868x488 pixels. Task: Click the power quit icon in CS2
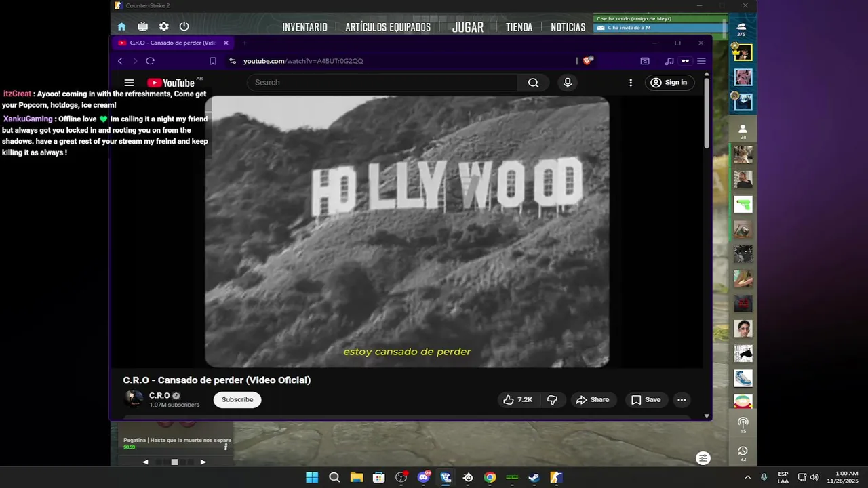(184, 26)
